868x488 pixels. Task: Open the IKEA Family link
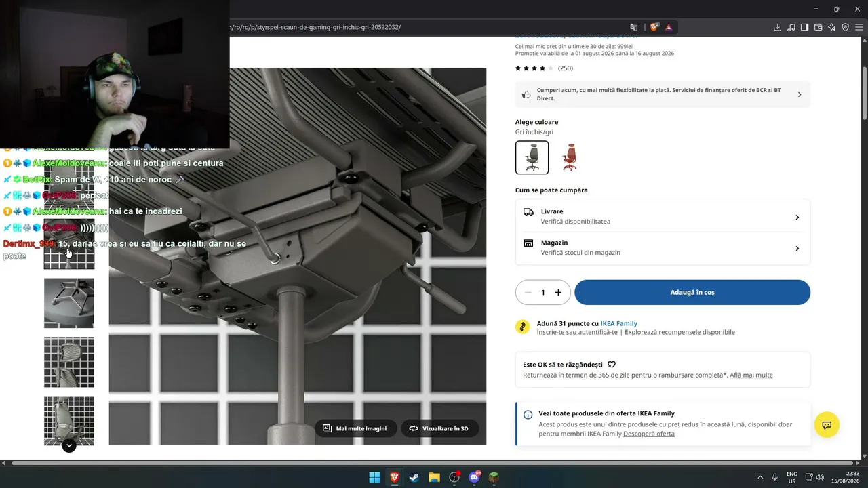(618, 323)
